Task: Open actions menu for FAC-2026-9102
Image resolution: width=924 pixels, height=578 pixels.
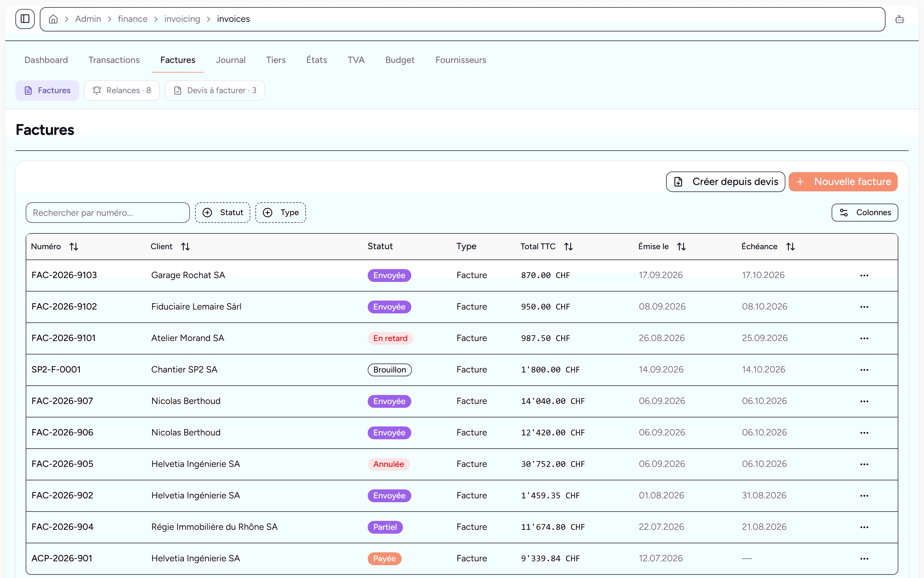Action: (864, 307)
